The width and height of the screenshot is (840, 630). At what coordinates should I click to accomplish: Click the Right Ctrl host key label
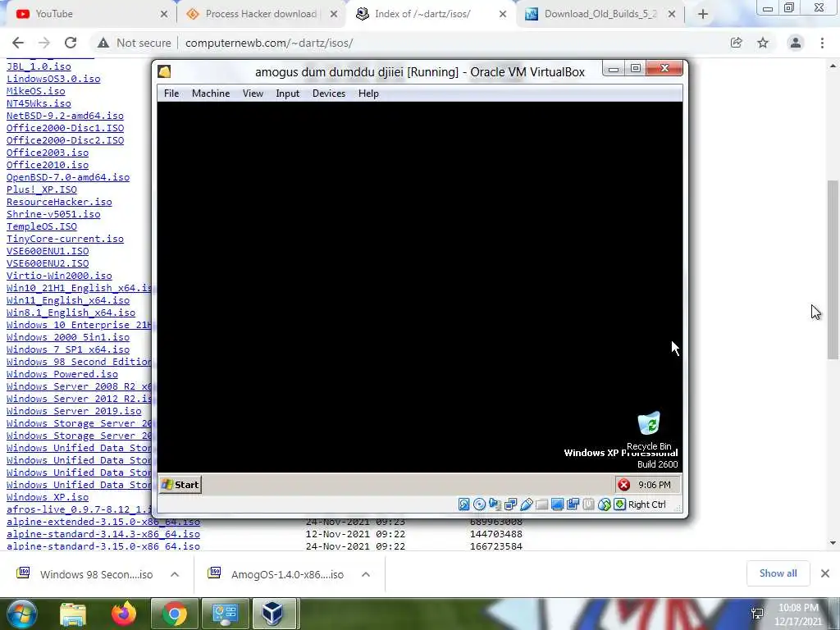point(646,504)
